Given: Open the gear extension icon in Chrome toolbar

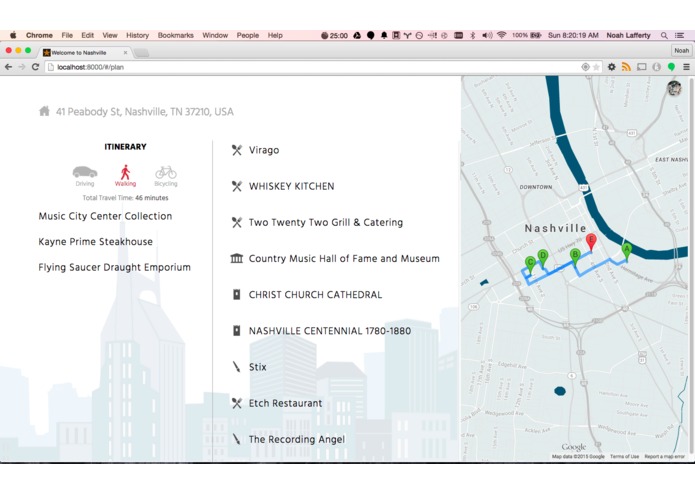Looking at the screenshot, I should (x=612, y=67).
